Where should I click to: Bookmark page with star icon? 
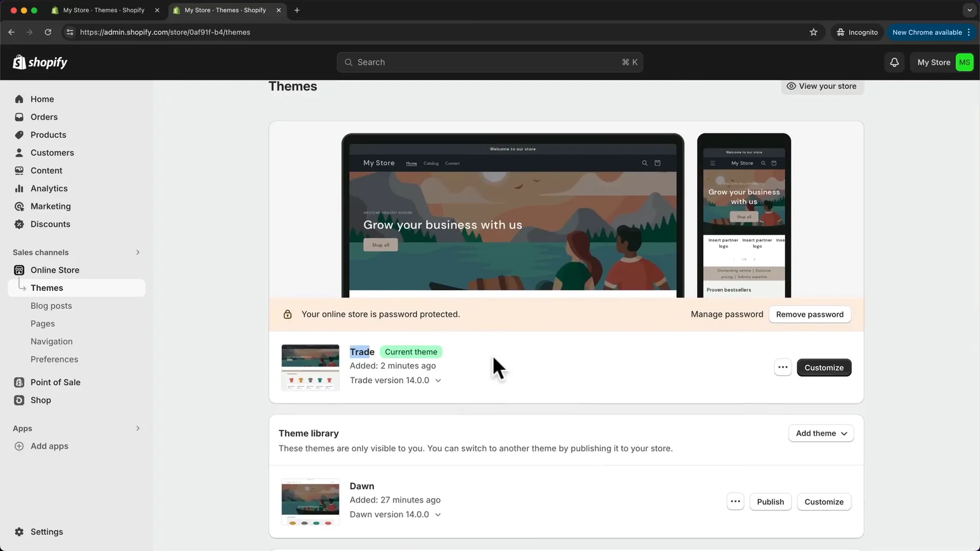pyautogui.click(x=813, y=32)
